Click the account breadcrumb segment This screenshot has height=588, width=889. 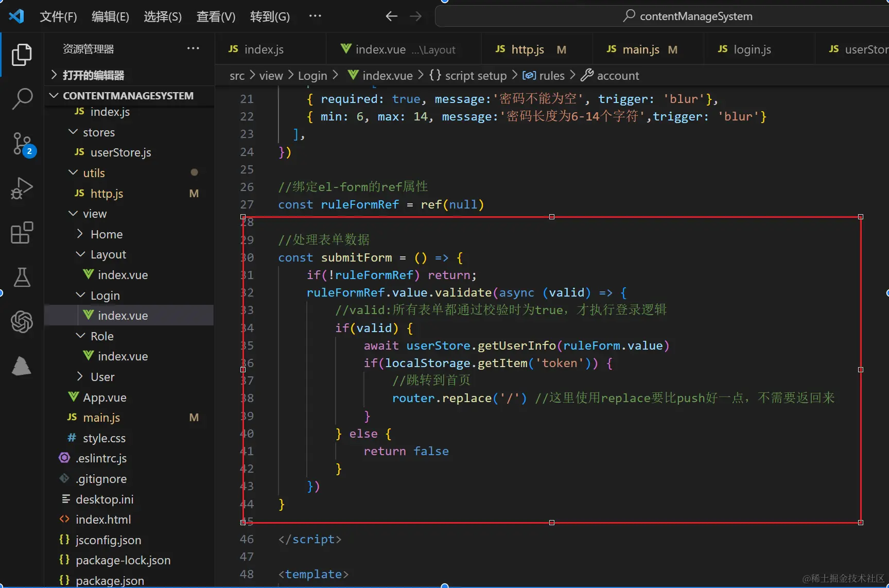click(610, 76)
